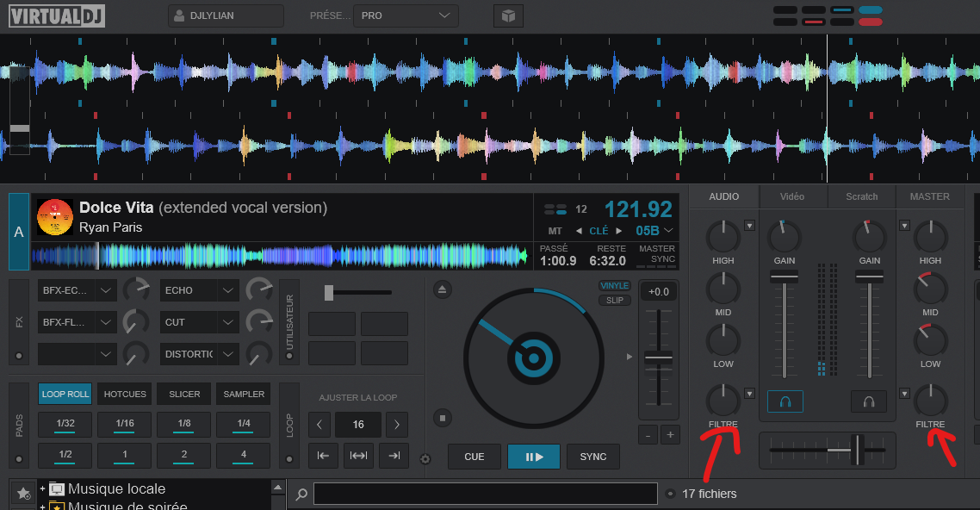The width and height of the screenshot is (980, 510).
Task: Trigger the 1/8 loop roll pad
Action: click(184, 424)
